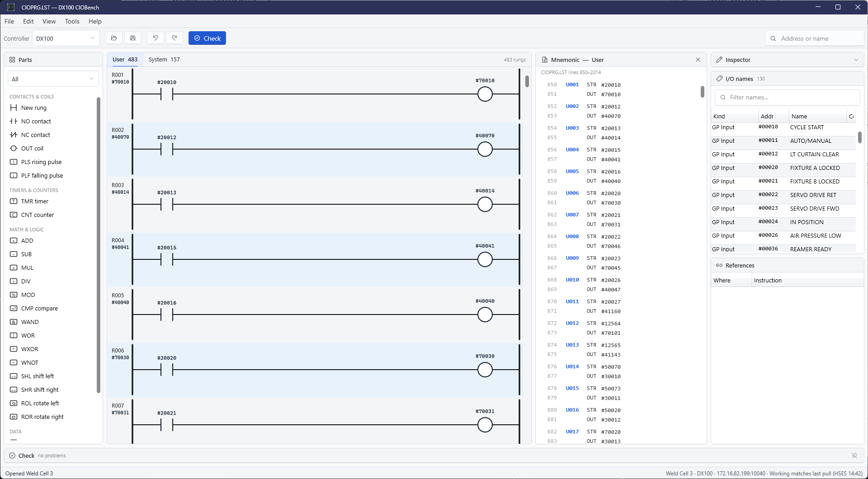Jump to mnemonic U014 link
868x479 pixels.
[x=572, y=366]
